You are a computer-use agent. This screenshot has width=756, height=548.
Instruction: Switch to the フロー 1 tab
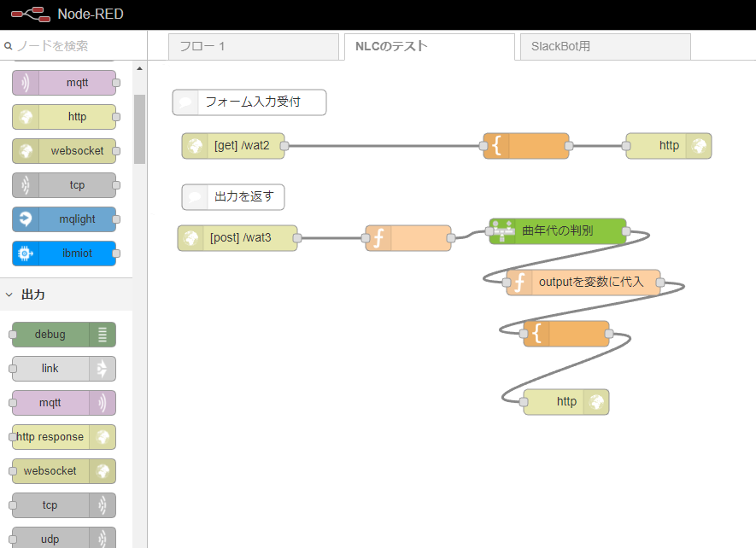254,47
